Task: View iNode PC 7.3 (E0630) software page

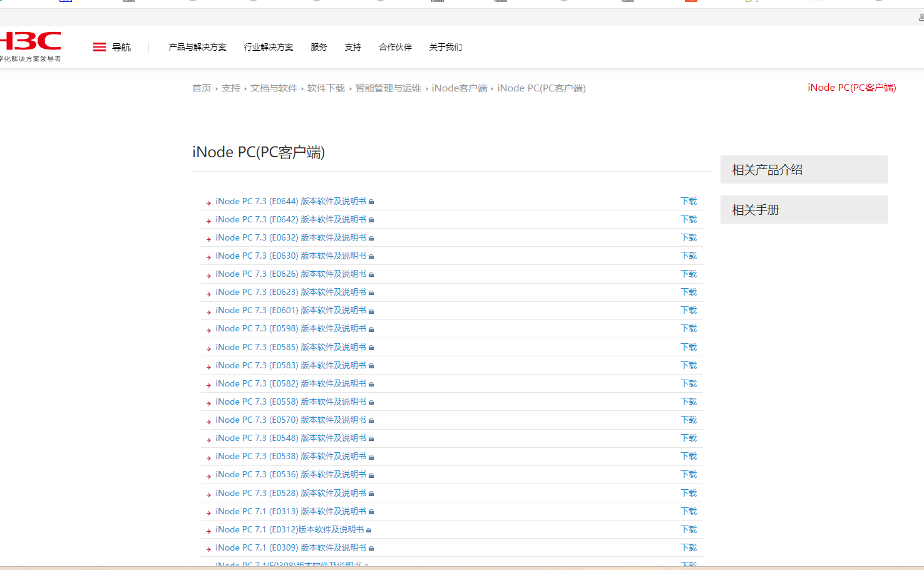Action: coord(291,256)
